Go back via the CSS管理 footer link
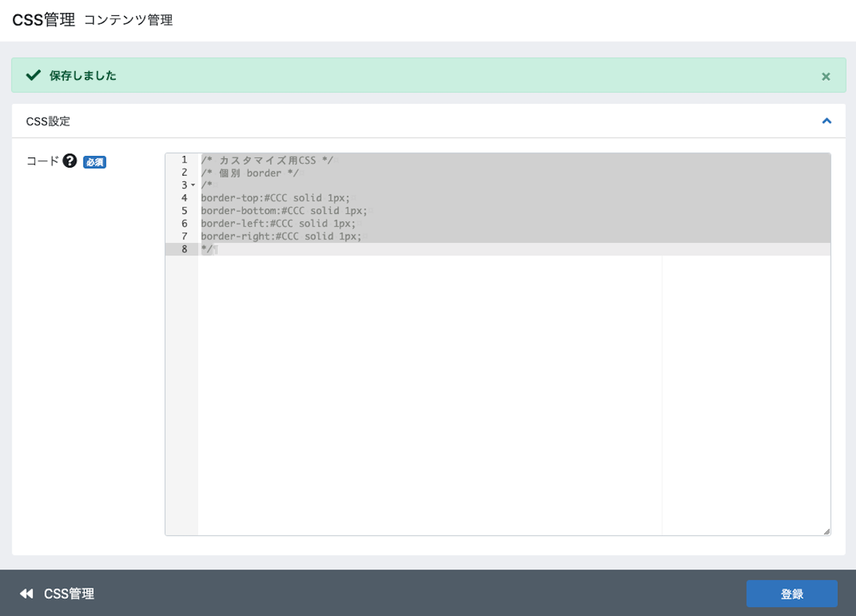The image size is (856, 616). pyautogui.click(x=69, y=594)
